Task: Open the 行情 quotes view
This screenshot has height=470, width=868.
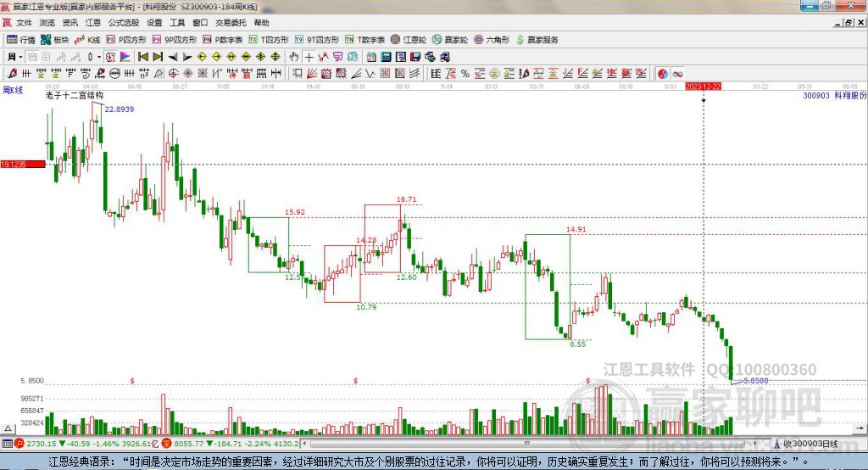Action: point(21,40)
